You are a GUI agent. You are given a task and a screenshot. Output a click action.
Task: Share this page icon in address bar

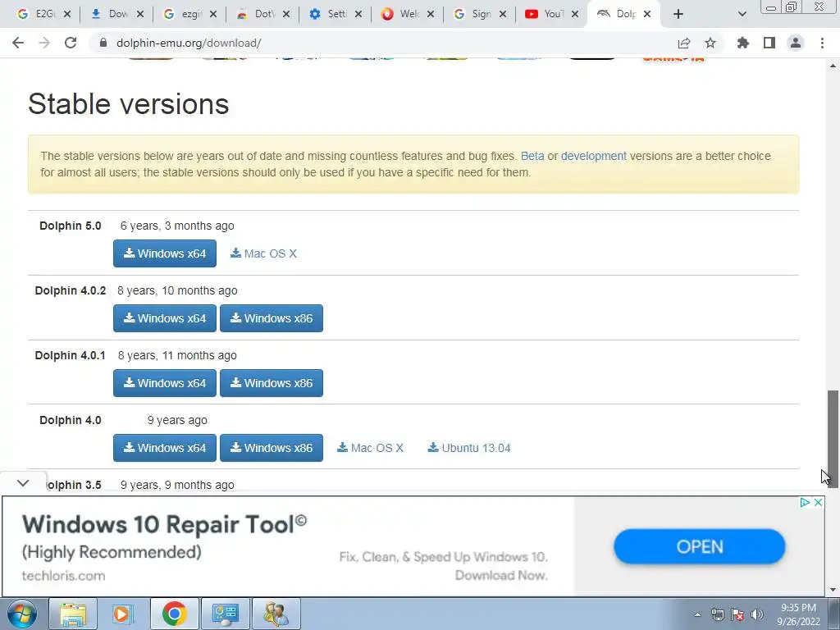click(684, 43)
